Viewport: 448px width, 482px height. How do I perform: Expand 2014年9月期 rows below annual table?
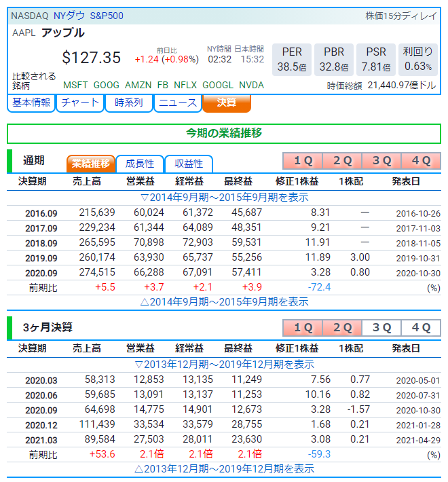click(x=224, y=302)
